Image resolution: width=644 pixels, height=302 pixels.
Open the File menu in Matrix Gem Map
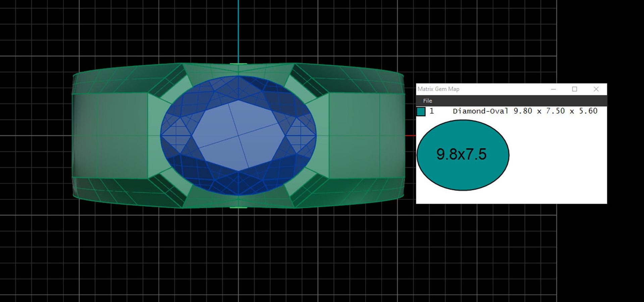427,101
